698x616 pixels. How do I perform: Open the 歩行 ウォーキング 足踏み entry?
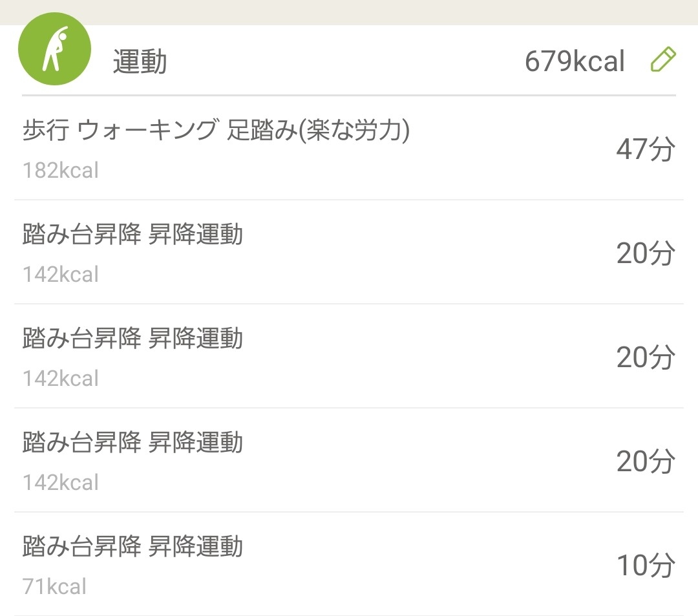pos(216,131)
